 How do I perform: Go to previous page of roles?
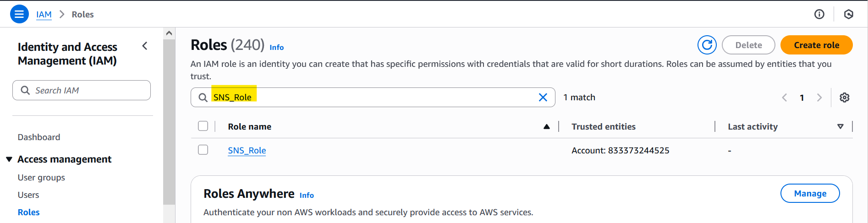tap(785, 98)
